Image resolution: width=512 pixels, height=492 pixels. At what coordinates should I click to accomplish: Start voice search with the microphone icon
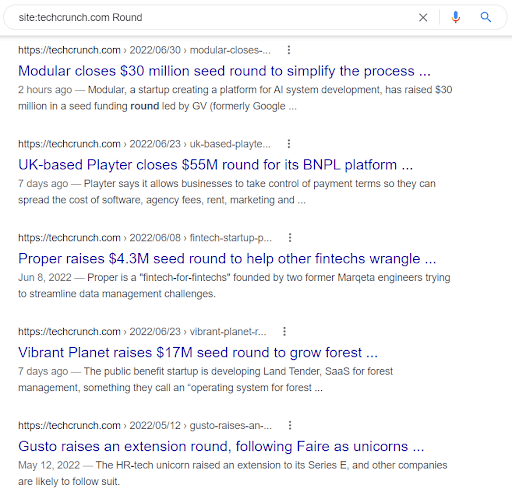click(x=455, y=17)
